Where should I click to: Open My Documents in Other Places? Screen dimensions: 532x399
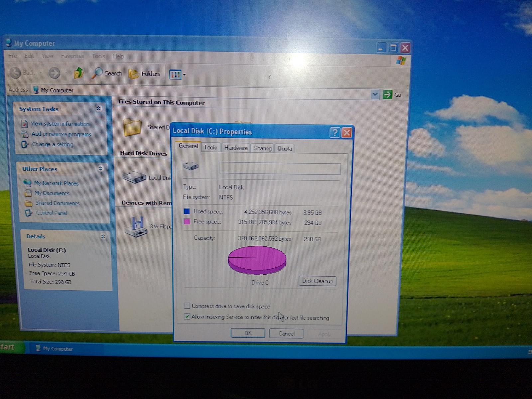(52, 193)
